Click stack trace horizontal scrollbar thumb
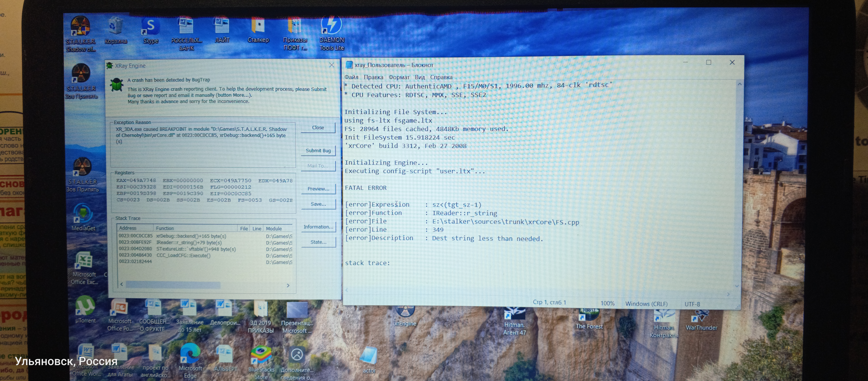This screenshot has width=868, height=381. tap(173, 285)
